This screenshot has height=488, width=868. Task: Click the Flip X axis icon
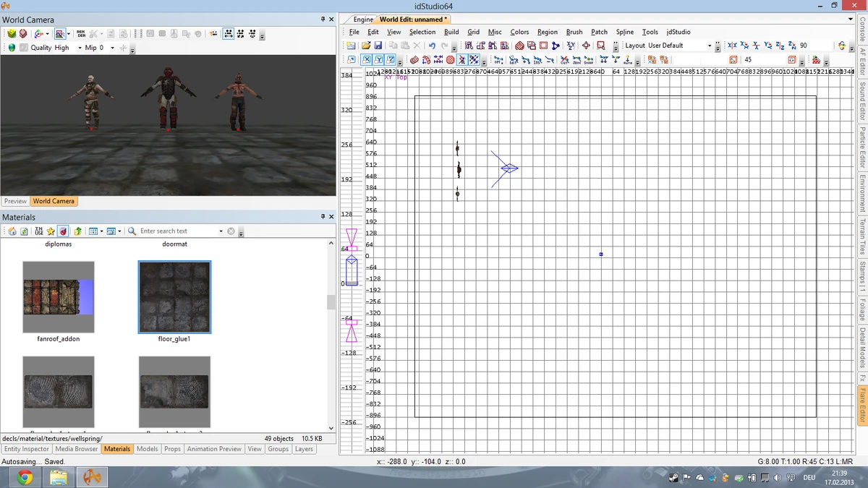pyautogui.click(x=732, y=46)
